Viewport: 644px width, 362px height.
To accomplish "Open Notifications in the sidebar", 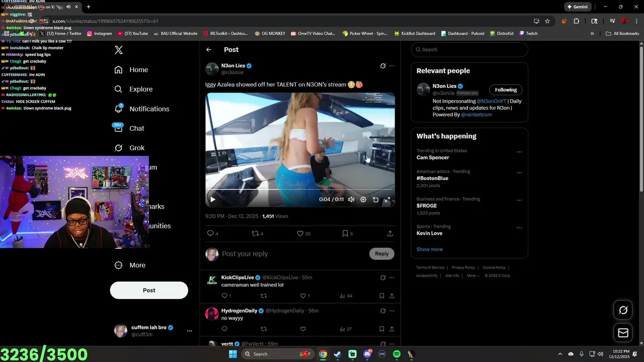I will [x=142, y=109].
